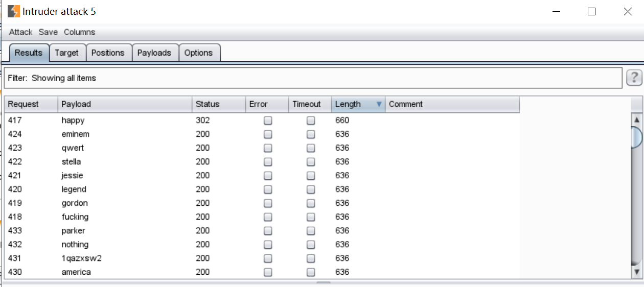This screenshot has height=287, width=644.
Task: Click the scrollbar down arrow
Action: (x=636, y=271)
